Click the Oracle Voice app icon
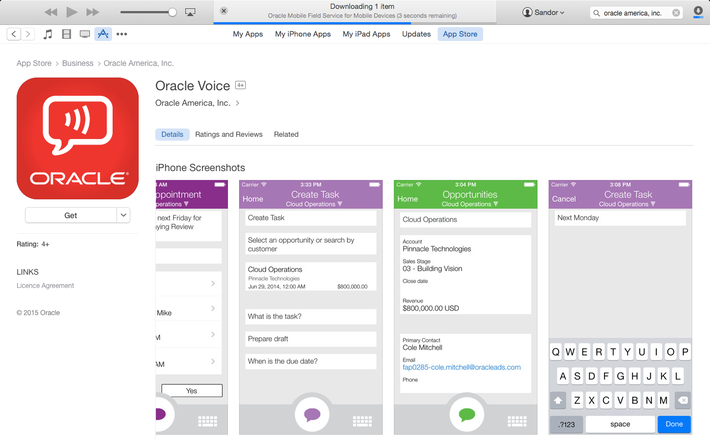The image size is (710, 443). [x=77, y=138]
